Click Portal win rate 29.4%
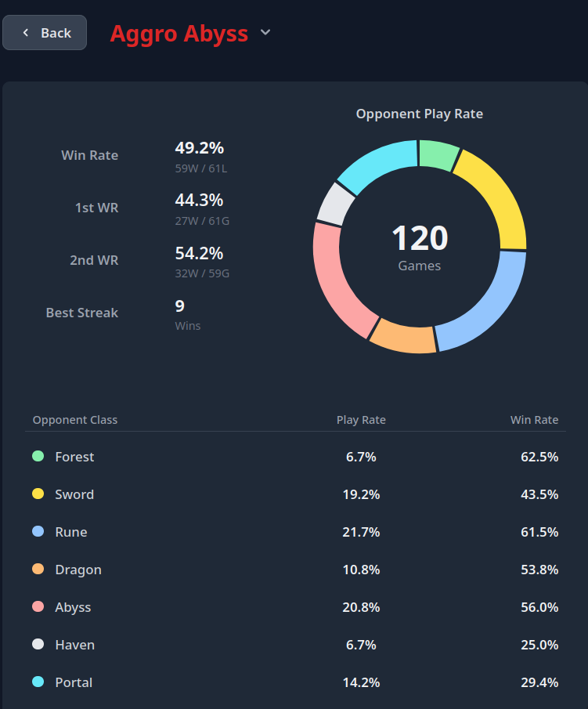The image size is (588, 709). pyautogui.click(x=539, y=682)
